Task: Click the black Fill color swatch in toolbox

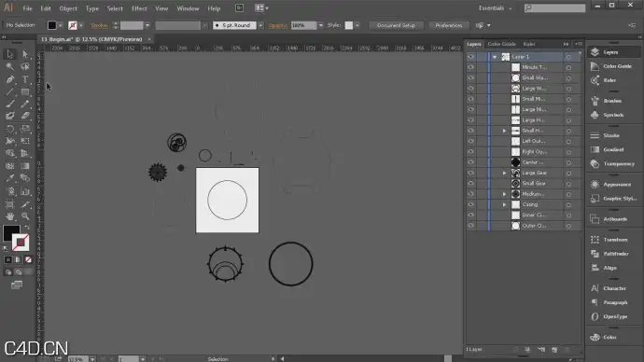Action: (10, 232)
